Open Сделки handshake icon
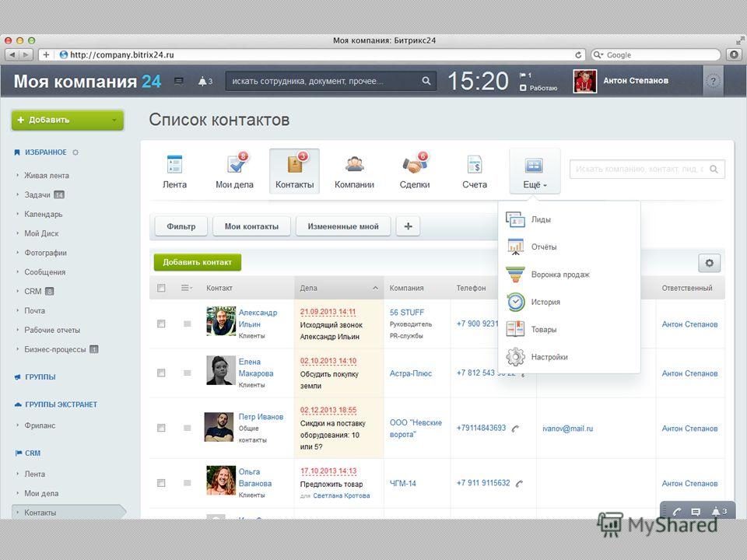Viewport: 747px width, 560px height. [x=415, y=171]
